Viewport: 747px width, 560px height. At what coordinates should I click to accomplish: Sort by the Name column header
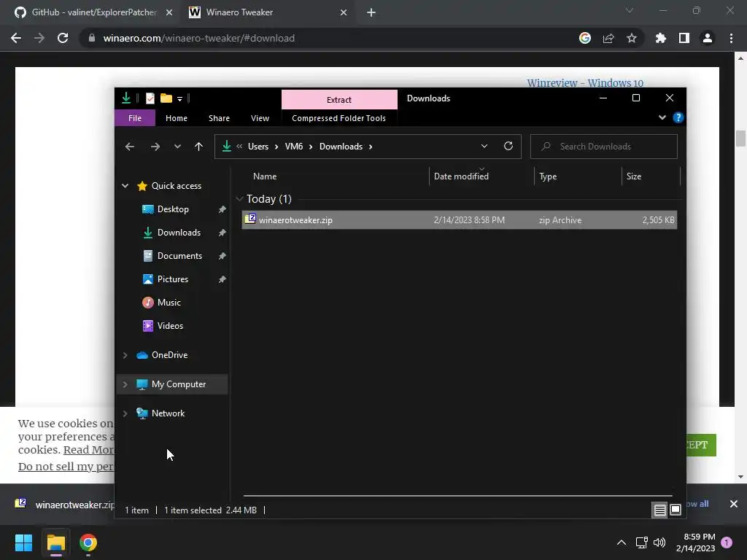pos(265,176)
